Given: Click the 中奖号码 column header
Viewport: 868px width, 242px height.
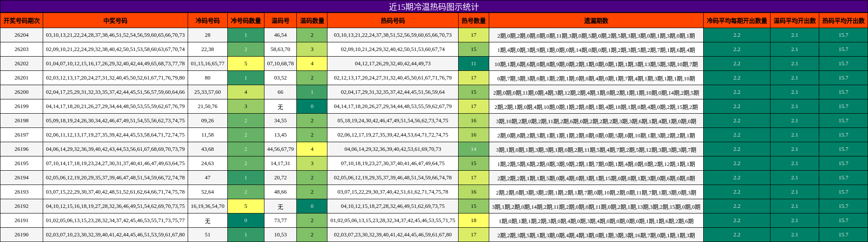Looking at the screenshot, I should (115, 21).
